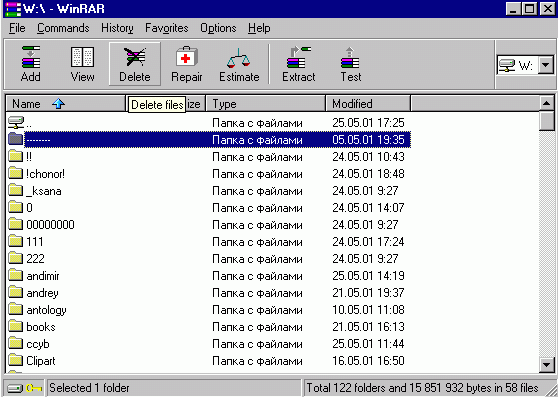
Task: Click the folder icon of 222
Action: [x=15, y=258]
